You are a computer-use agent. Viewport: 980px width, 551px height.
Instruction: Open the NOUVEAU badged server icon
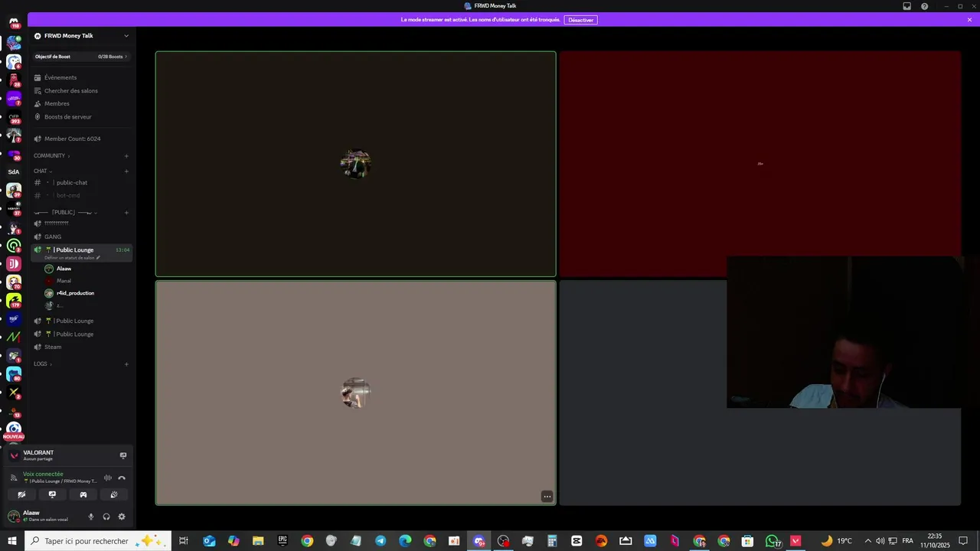14,430
